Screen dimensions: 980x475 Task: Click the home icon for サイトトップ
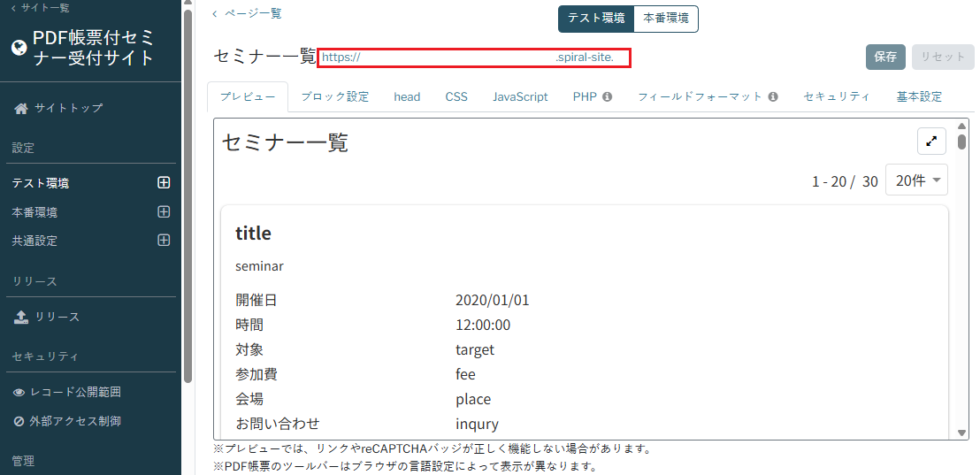21,108
